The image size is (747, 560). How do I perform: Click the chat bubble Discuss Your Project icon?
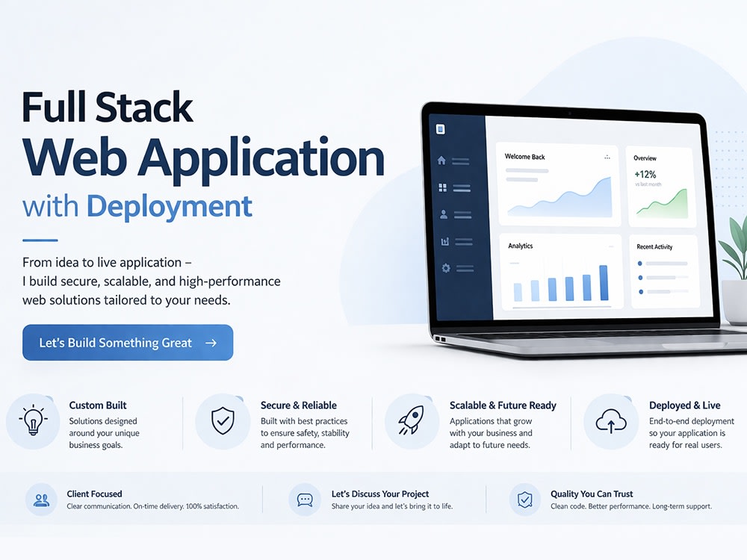click(305, 500)
